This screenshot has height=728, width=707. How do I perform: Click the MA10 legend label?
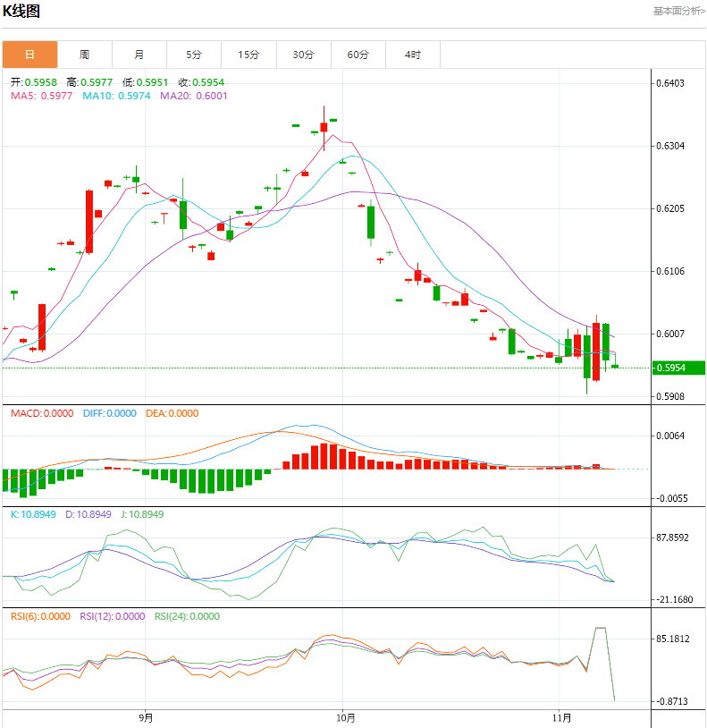click(115, 96)
